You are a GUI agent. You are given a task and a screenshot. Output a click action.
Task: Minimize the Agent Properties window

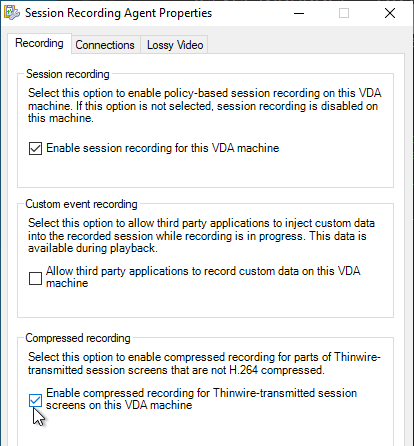click(299, 13)
